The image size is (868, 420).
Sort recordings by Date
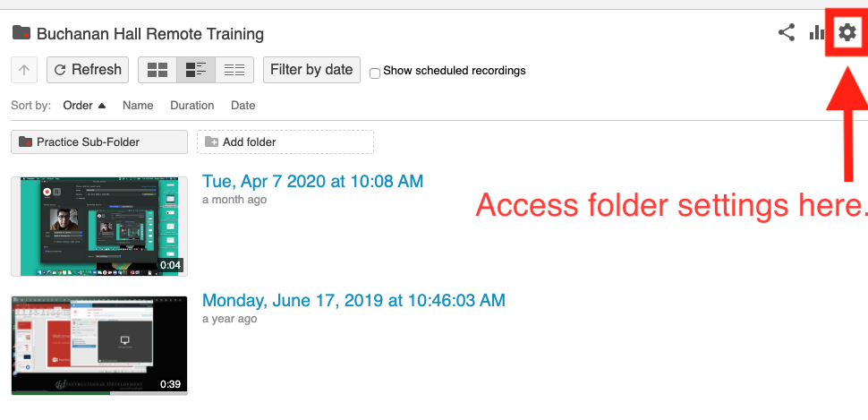[x=243, y=106]
